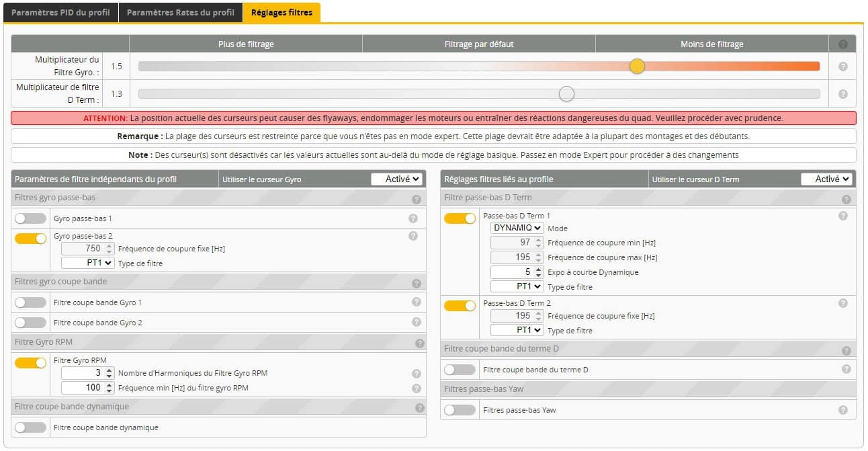
Task: Open help for Filtres gyro coupe bande section
Action: pyautogui.click(x=416, y=284)
